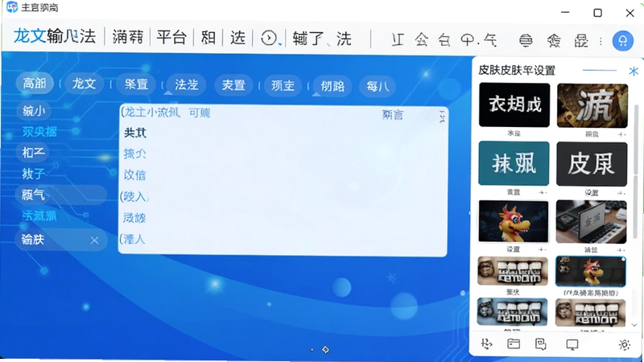Image resolution: width=644 pixels, height=362 pixels.
Task: Close the skin settings panel with the blue asterisk icon
Action: [634, 71]
